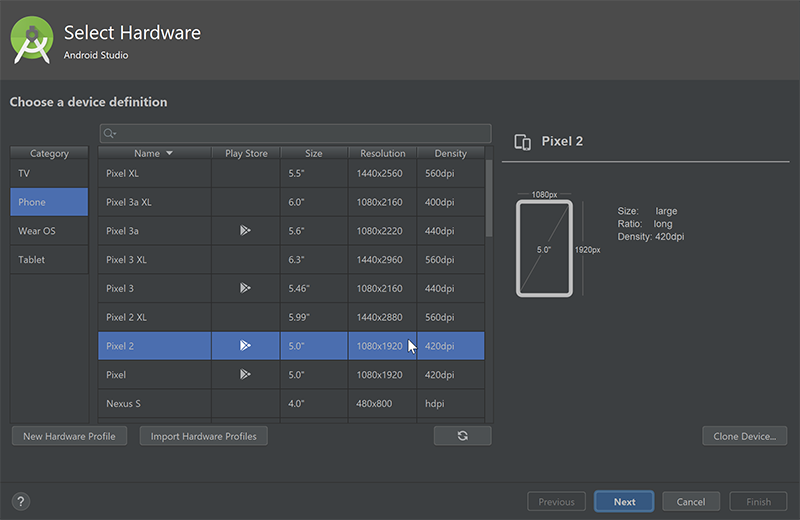Click the Category column header
Screen dimensions: 800x520
(49, 153)
